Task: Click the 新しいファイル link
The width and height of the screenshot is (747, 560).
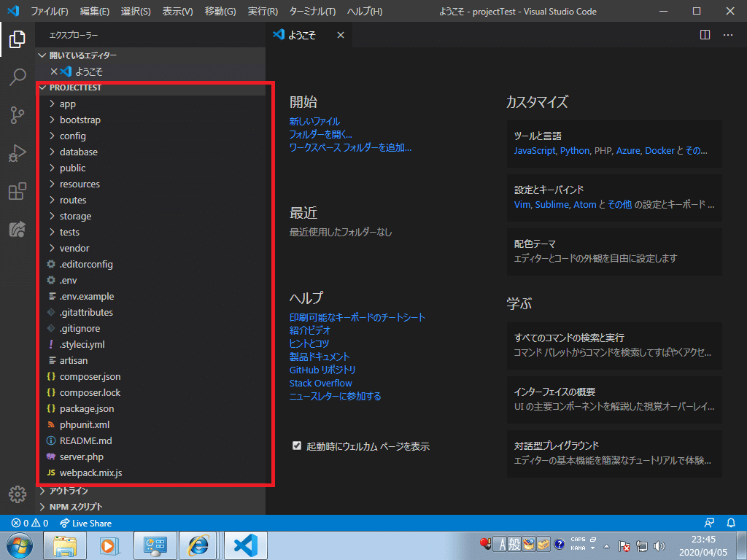Action: (314, 122)
